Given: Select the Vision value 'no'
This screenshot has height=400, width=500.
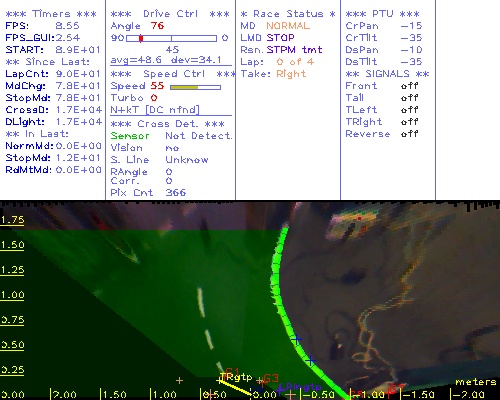Looking at the screenshot, I should pyautogui.click(x=172, y=148).
